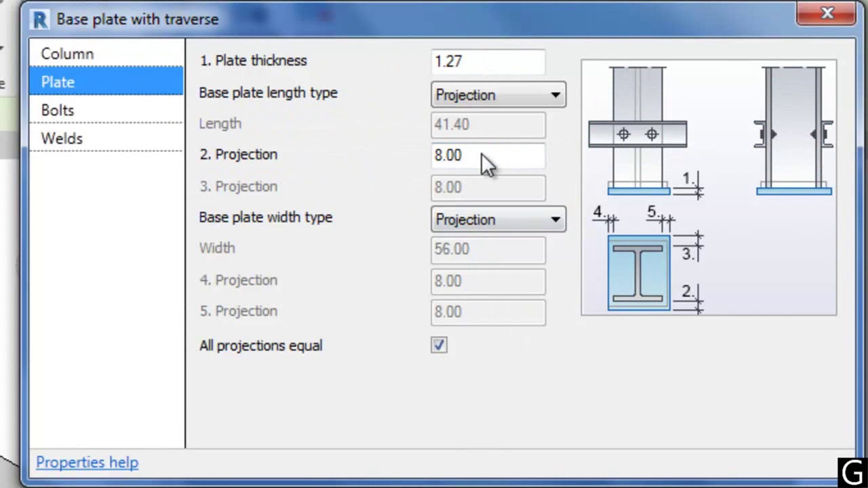This screenshot has width=868, height=488.
Task: Click the 2. Projection input field
Action: (x=488, y=155)
